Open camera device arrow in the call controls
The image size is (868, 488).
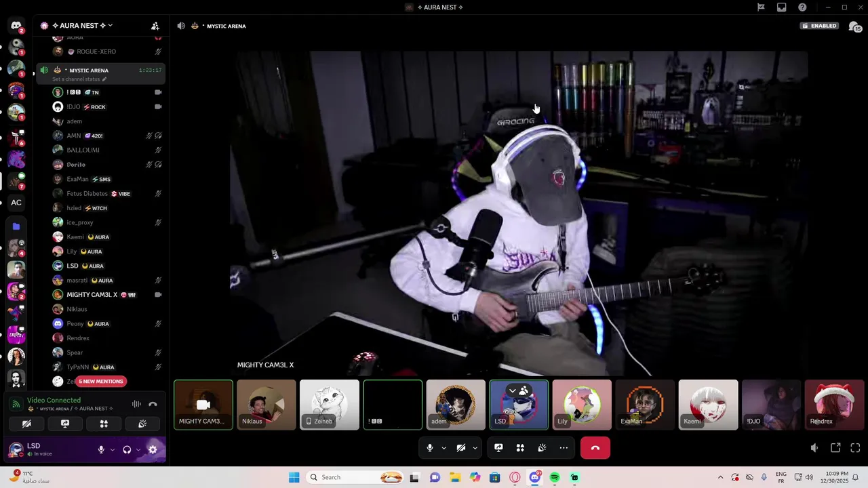(x=475, y=448)
